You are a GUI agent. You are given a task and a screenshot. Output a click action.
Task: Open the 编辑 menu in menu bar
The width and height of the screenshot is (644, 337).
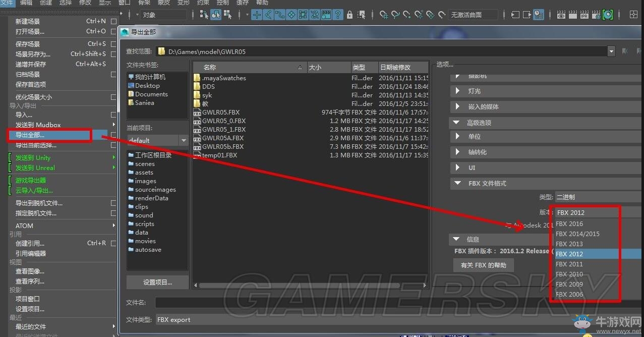tap(26, 3)
